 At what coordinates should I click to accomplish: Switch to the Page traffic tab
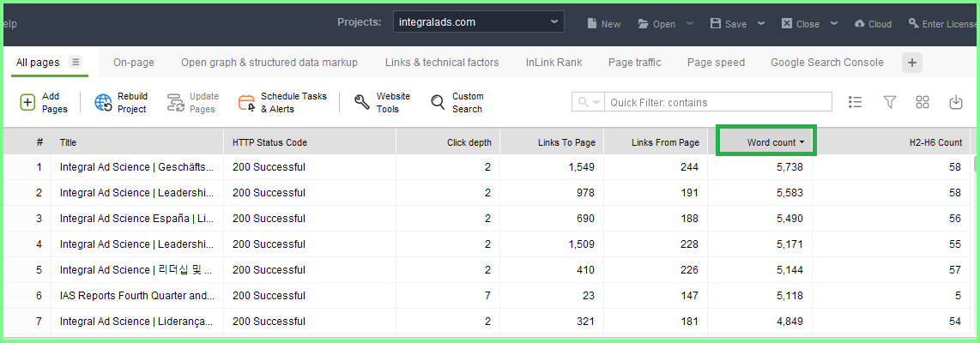tap(634, 63)
